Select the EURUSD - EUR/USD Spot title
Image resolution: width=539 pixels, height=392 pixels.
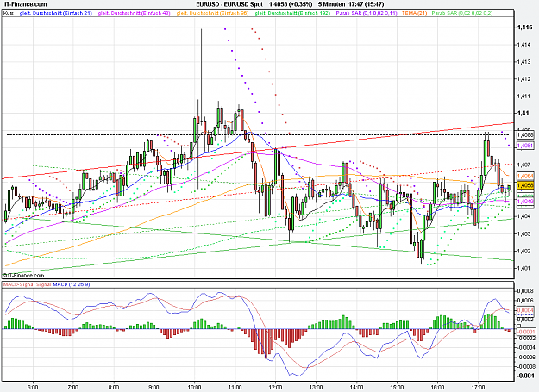[229, 4]
